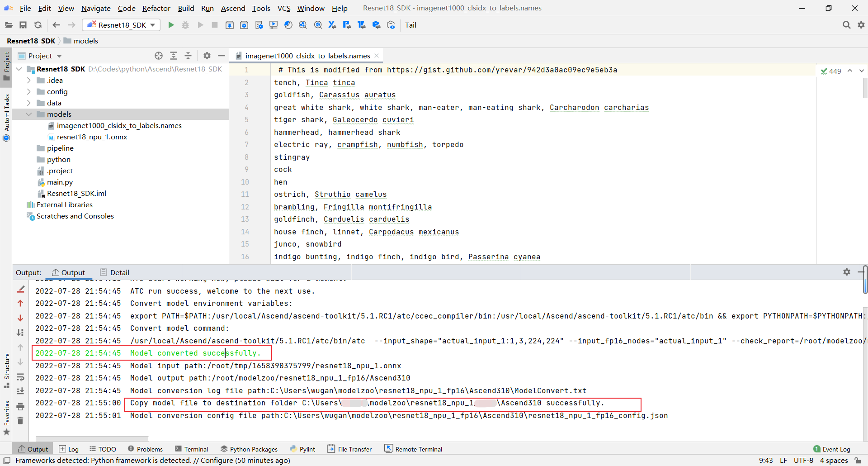Open IDE settings gear at top right
Screen dimensions: 868x466
pyautogui.click(x=861, y=25)
